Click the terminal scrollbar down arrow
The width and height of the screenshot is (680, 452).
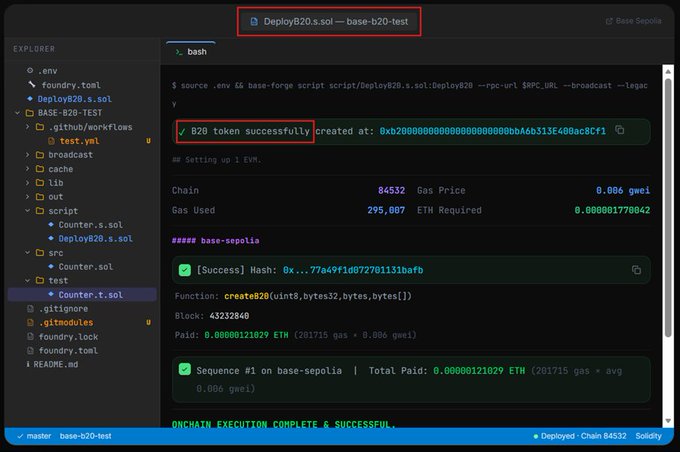(x=668, y=421)
